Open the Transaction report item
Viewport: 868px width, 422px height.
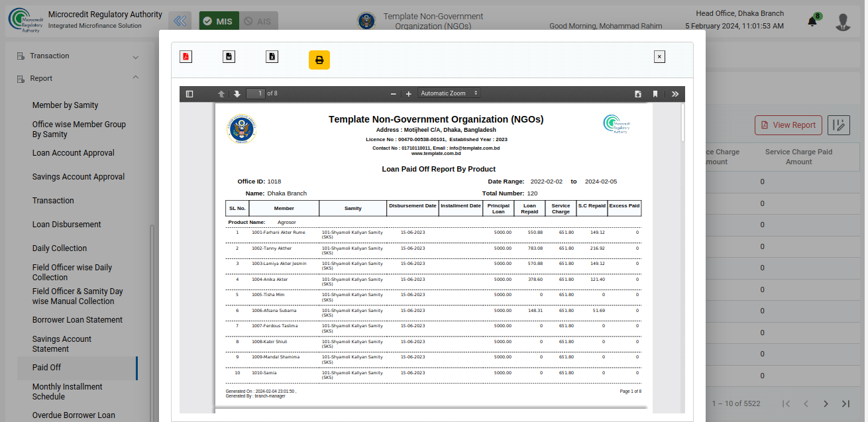click(53, 201)
